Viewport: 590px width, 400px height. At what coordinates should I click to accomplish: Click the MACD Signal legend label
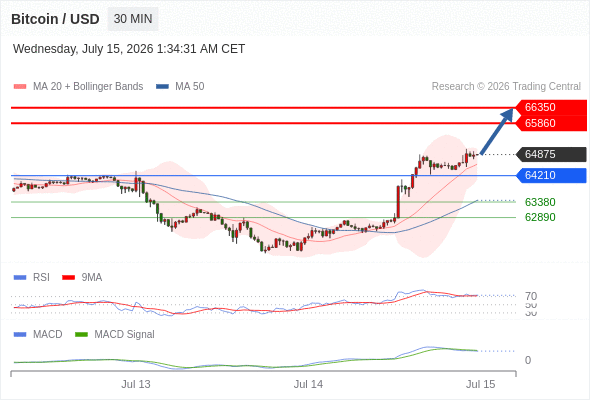coord(125,335)
